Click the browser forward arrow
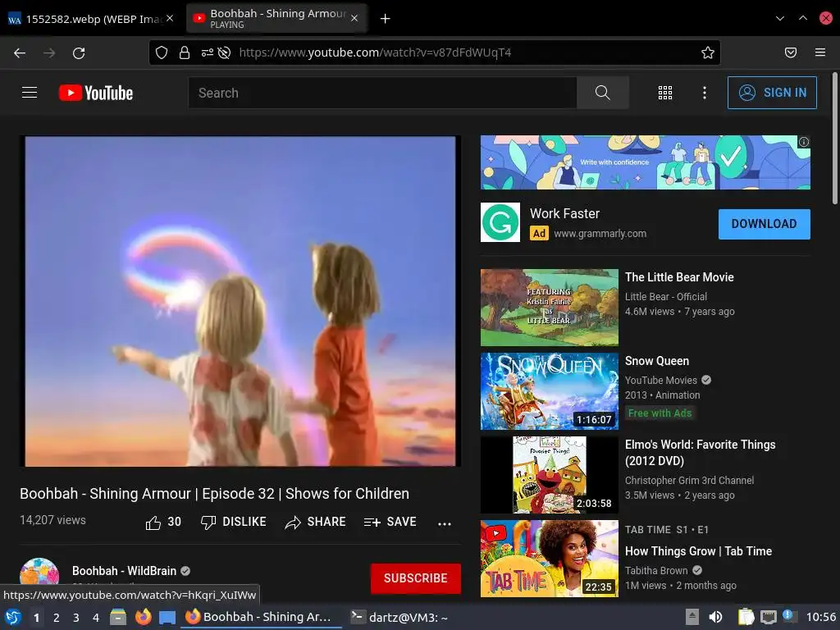 click(49, 52)
